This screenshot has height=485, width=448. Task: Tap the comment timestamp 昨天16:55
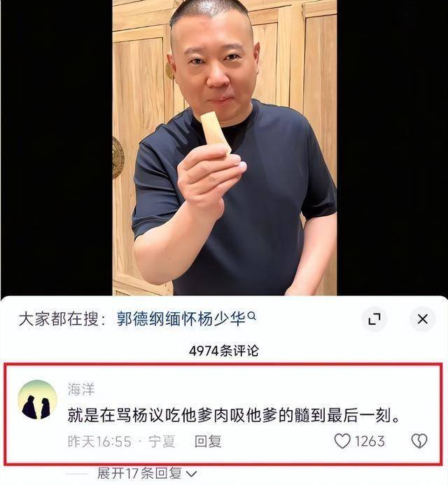tap(99, 442)
